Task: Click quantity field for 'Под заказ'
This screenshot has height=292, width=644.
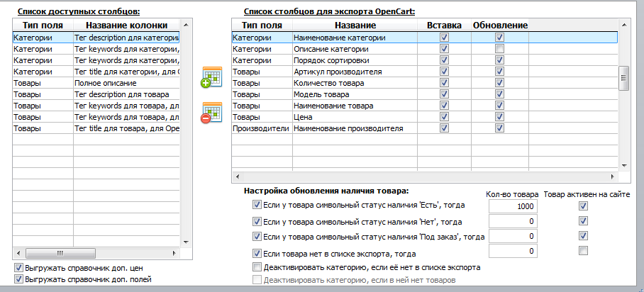Action: pyautogui.click(x=513, y=236)
